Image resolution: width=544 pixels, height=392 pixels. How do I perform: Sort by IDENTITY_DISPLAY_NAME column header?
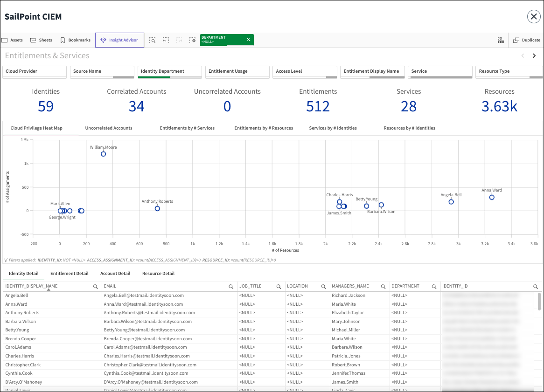click(31, 286)
